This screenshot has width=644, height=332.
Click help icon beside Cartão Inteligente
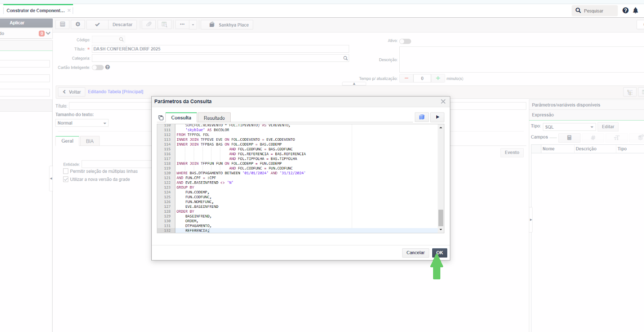(107, 67)
